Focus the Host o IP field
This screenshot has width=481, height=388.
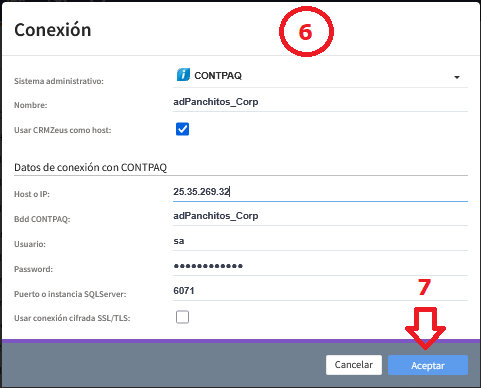320,192
